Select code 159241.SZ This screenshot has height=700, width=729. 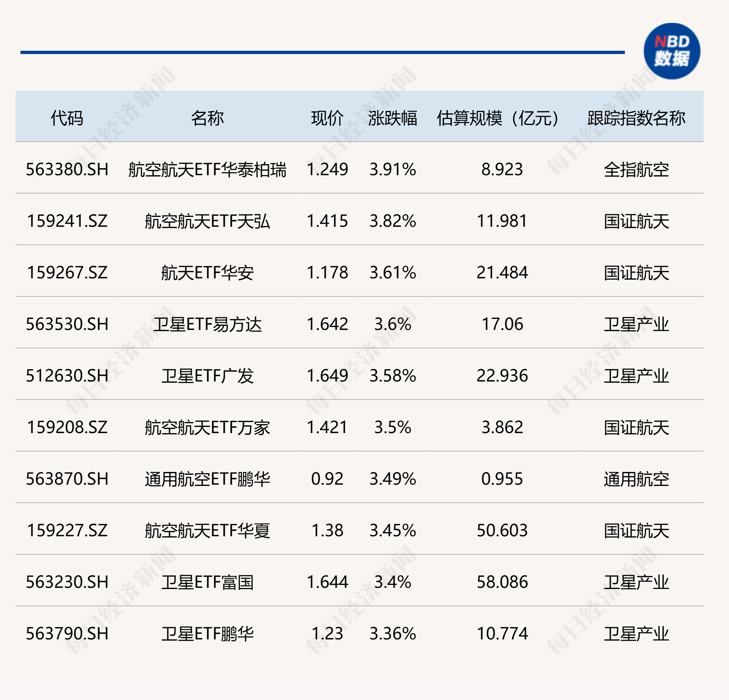67,221
